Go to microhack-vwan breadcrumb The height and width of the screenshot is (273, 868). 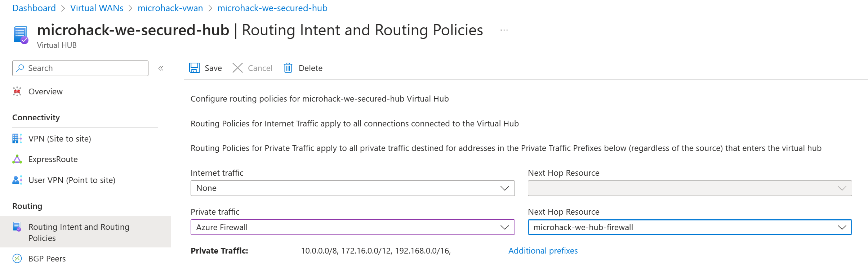pyautogui.click(x=170, y=8)
